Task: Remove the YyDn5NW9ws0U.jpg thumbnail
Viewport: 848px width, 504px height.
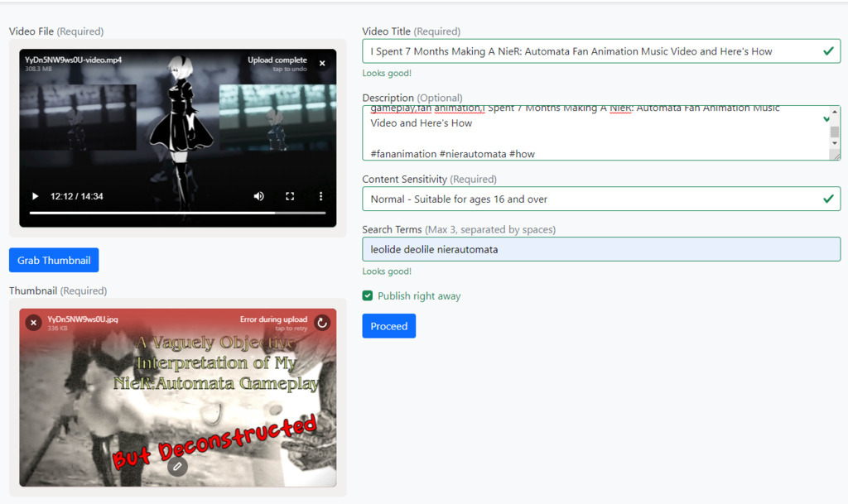Action: 33,323
